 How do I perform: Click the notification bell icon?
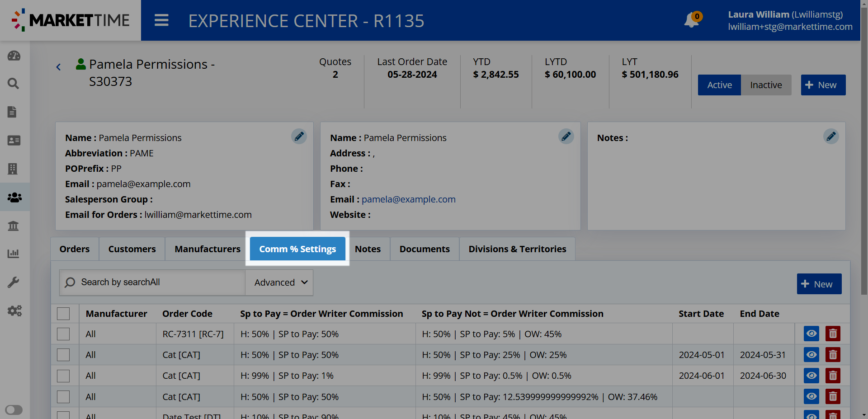[x=691, y=20]
